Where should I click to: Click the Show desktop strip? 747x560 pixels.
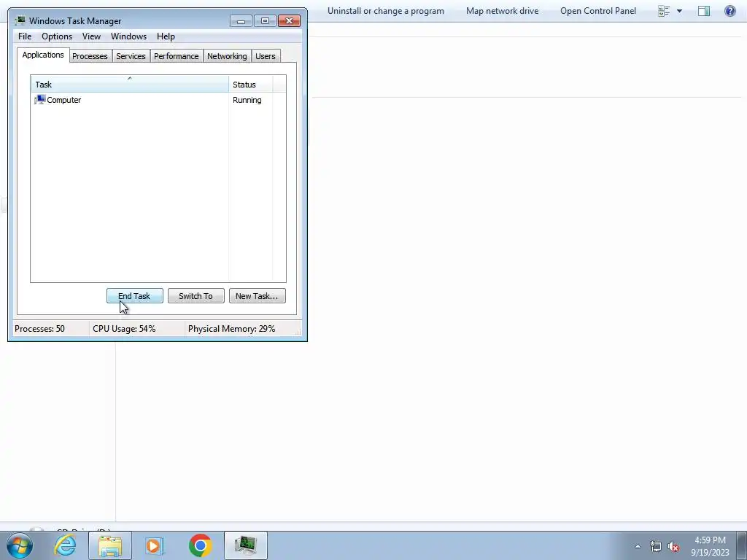742,545
